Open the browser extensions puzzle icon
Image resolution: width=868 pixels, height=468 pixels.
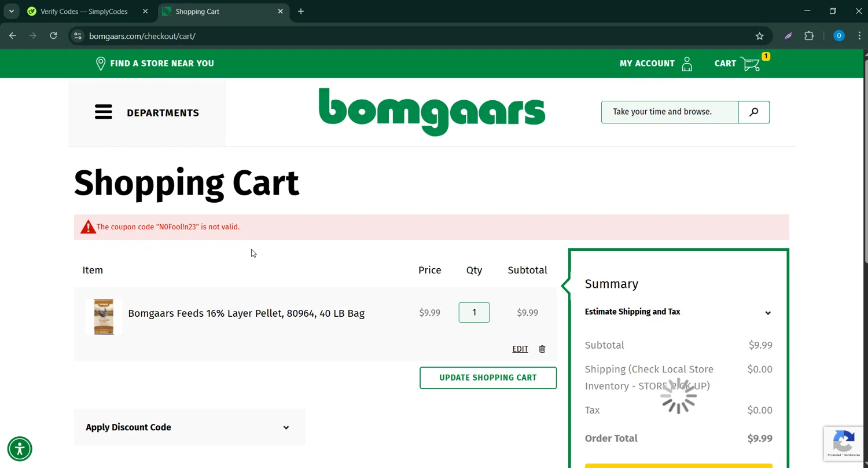(x=809, y=36)
